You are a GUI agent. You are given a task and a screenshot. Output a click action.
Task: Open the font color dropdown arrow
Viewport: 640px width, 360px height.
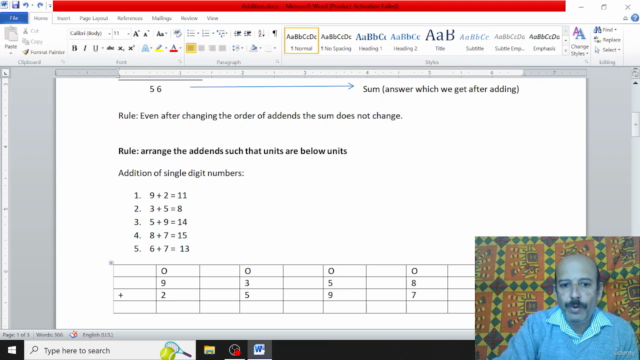(x=180, y=49)
